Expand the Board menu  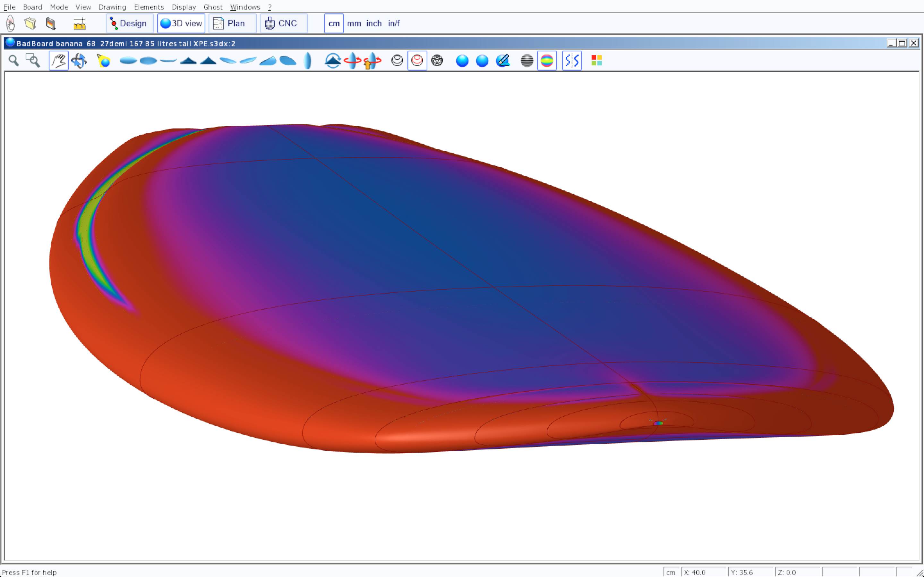32,7
